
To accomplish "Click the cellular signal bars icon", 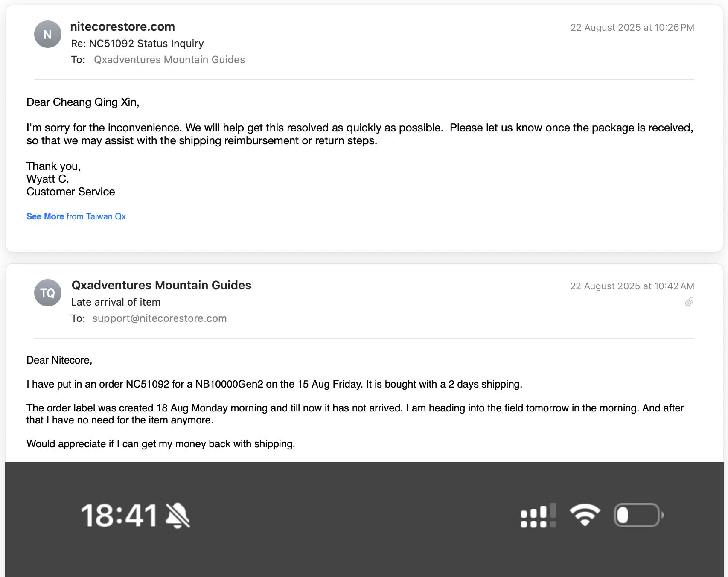I will (x=538, y=516).
